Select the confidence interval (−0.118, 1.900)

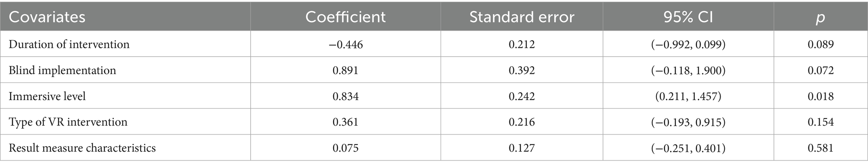(688, 70)
